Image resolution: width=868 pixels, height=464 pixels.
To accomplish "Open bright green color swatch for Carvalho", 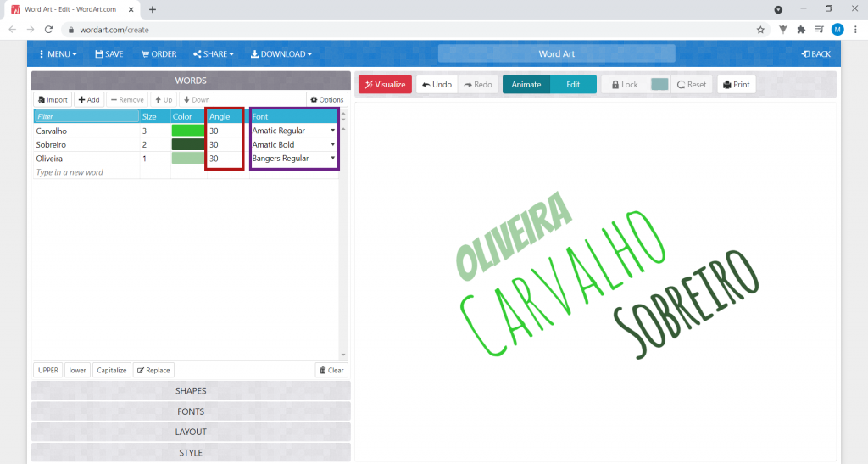I will pos(188,131).
